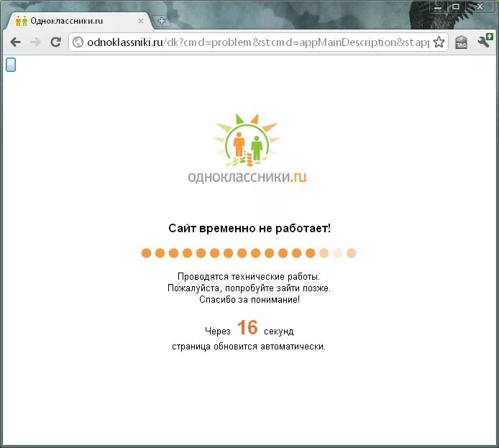Maximize the browser window
The height and width of the screenshot is (448, 499).
coord(456,7)
